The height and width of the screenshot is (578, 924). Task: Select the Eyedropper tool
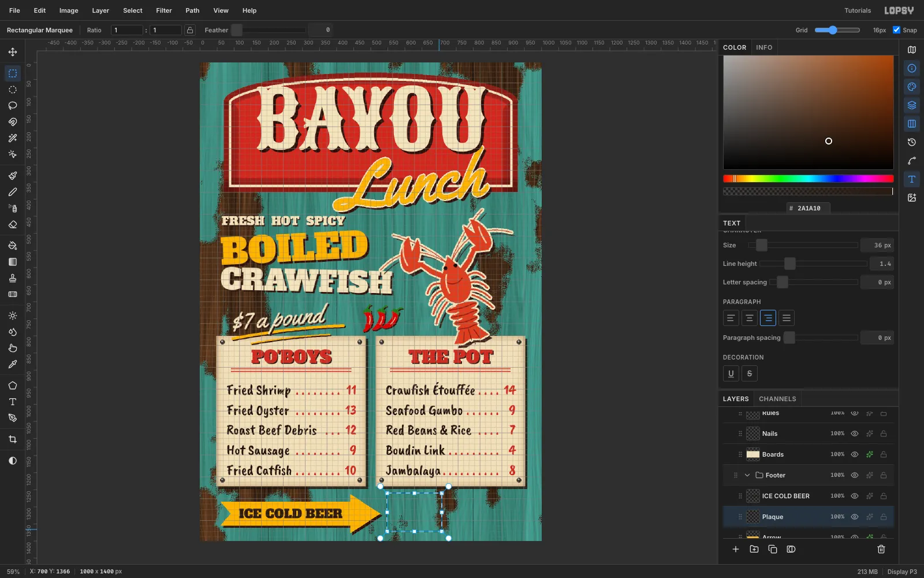tap(13, 364)
